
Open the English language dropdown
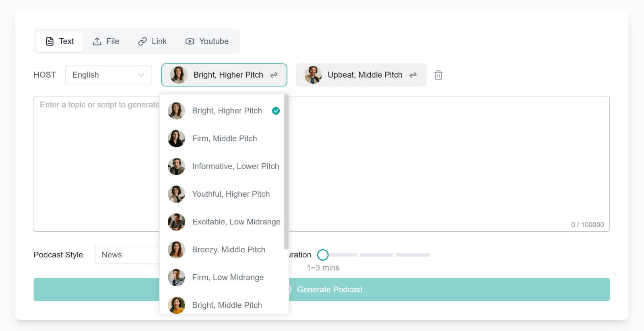click(x=108, y=75)
